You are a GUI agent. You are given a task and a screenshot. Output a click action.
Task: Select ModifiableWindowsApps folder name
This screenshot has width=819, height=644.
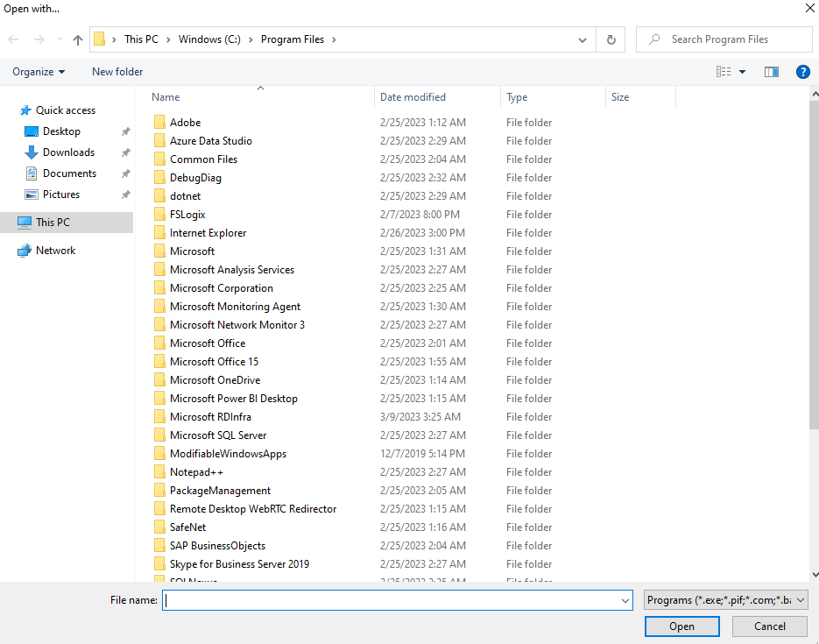click(x=229, y=453)
